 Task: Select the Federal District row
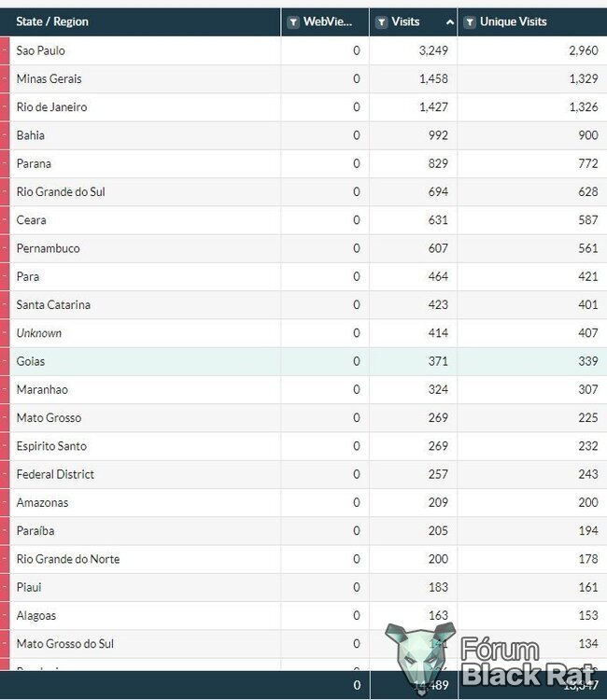tap(303, 474)
